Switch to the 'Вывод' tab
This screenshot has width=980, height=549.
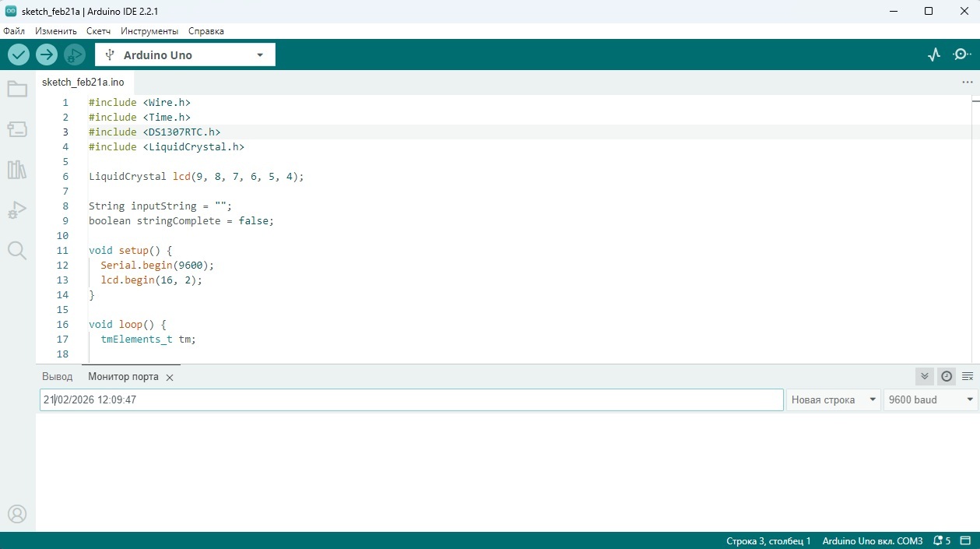tap(58, 376)
